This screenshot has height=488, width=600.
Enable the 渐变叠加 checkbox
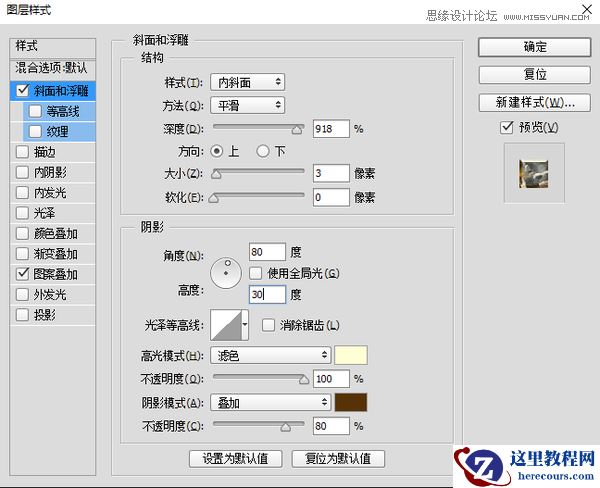coord(23,253)
